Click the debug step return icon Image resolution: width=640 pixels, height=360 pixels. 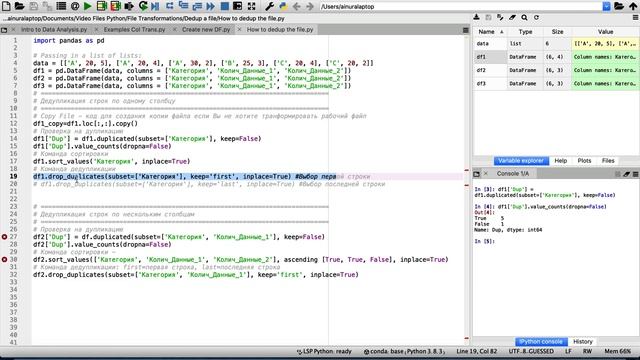(197, 6)
